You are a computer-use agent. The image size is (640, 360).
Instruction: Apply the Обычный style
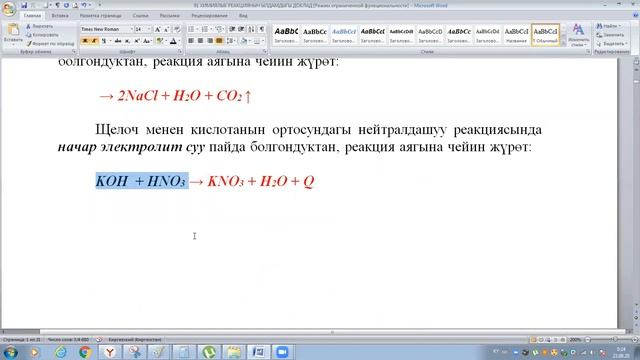click(x=545, y=35)
